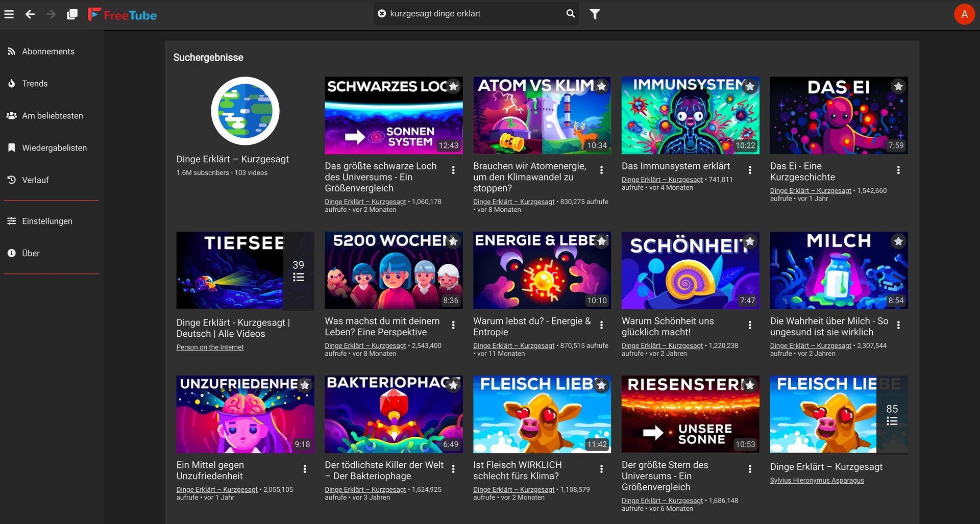Viewport: 980px width, 524px height.
Task: Favorite the Energie & Leben video via star
Action: pos(602,241)
